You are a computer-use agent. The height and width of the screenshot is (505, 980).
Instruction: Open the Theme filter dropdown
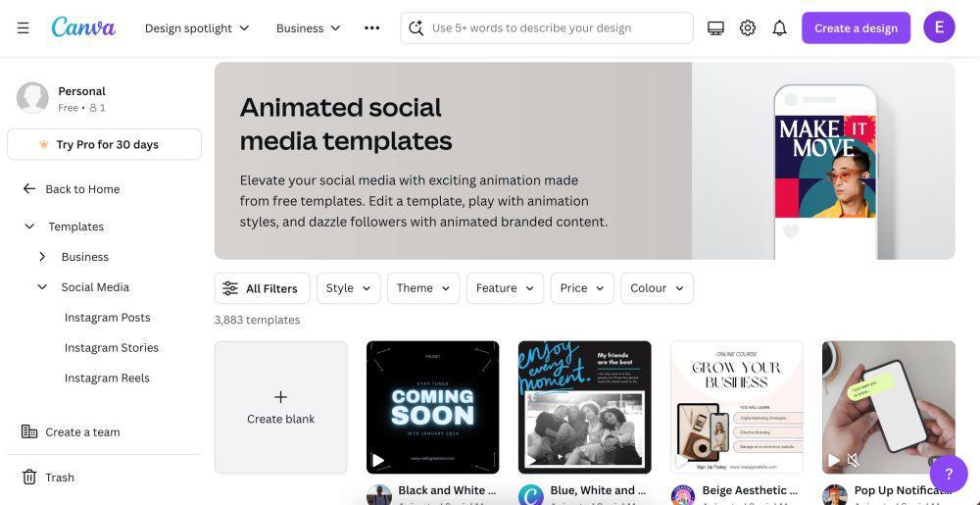(423, 288)
